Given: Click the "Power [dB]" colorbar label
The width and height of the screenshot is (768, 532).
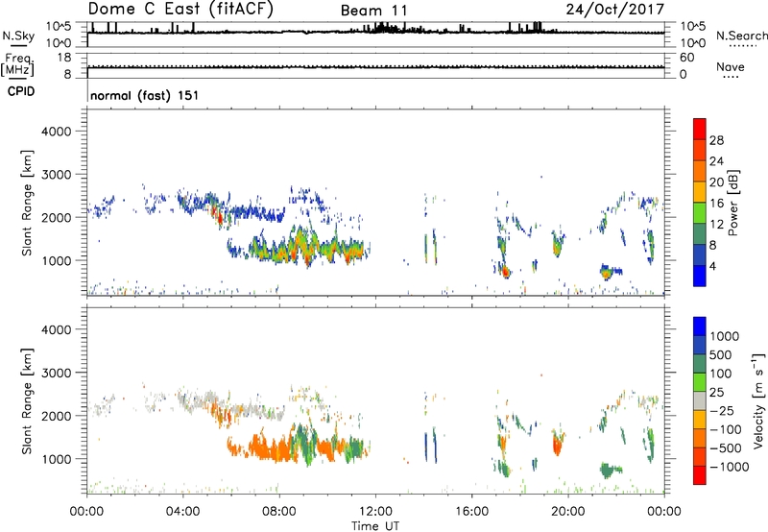Looking at the screenshot, I should click(732, 203).
